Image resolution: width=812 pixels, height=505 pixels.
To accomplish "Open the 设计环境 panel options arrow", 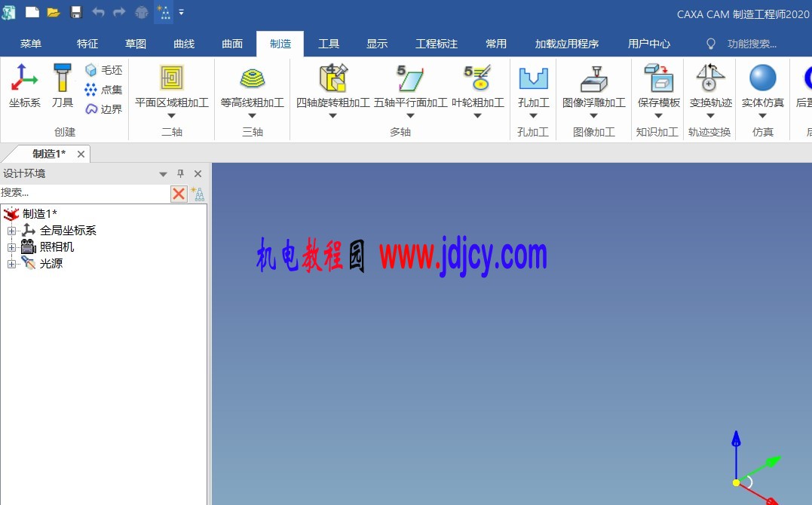I will coord(163,174).
